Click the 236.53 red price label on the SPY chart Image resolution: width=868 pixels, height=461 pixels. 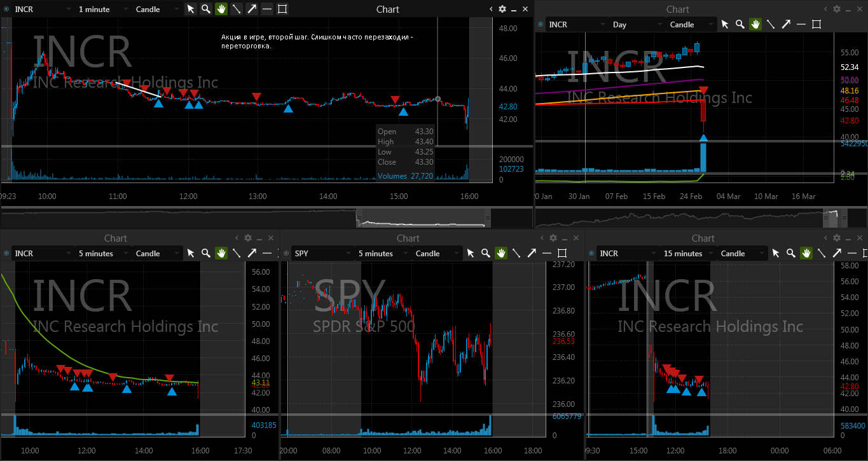(x=563, y=341)
